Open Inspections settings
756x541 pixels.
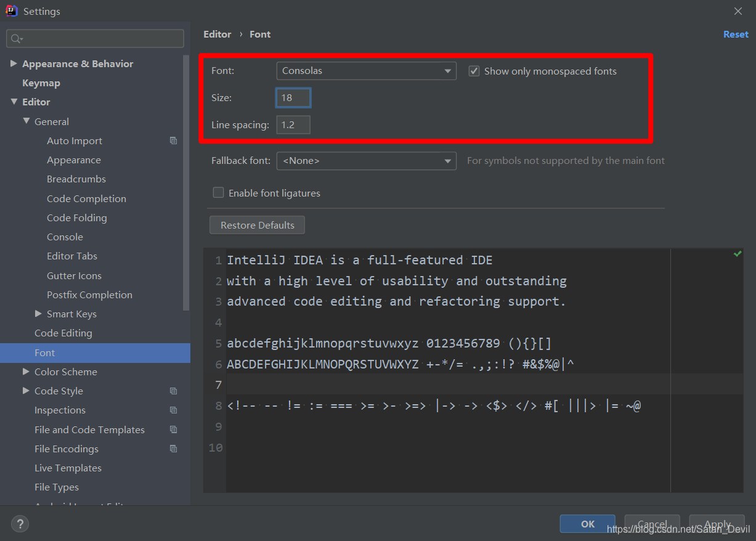coord(60,410)
